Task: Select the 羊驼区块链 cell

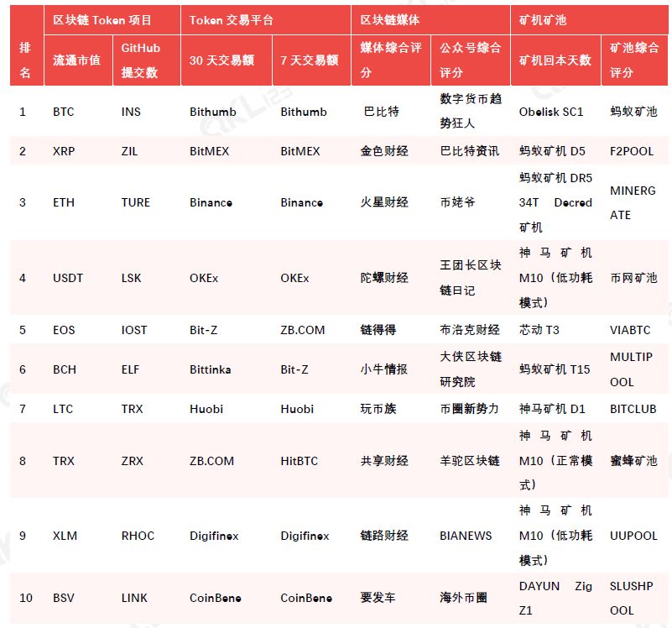Action: 469,461
